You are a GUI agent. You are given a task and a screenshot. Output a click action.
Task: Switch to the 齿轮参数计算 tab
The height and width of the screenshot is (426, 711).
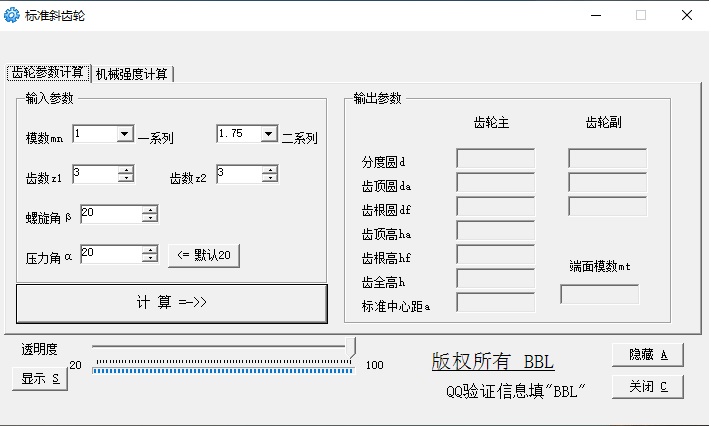coord(48,73)
